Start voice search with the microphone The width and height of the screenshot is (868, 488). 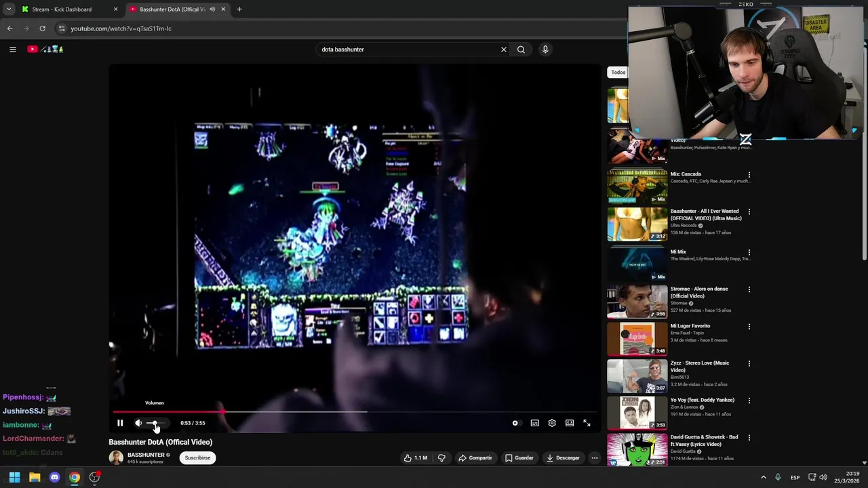coord(545,49)
